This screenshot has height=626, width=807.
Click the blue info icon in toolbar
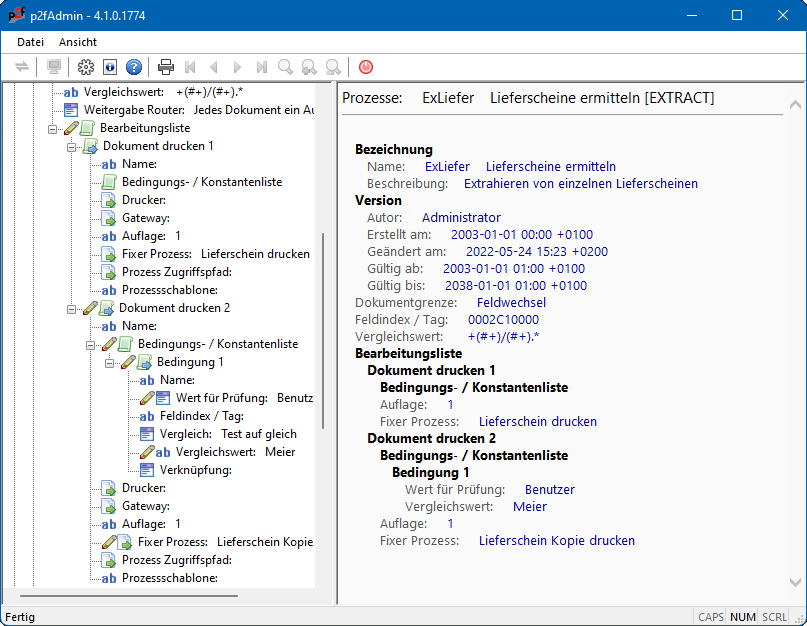[110, 67]
